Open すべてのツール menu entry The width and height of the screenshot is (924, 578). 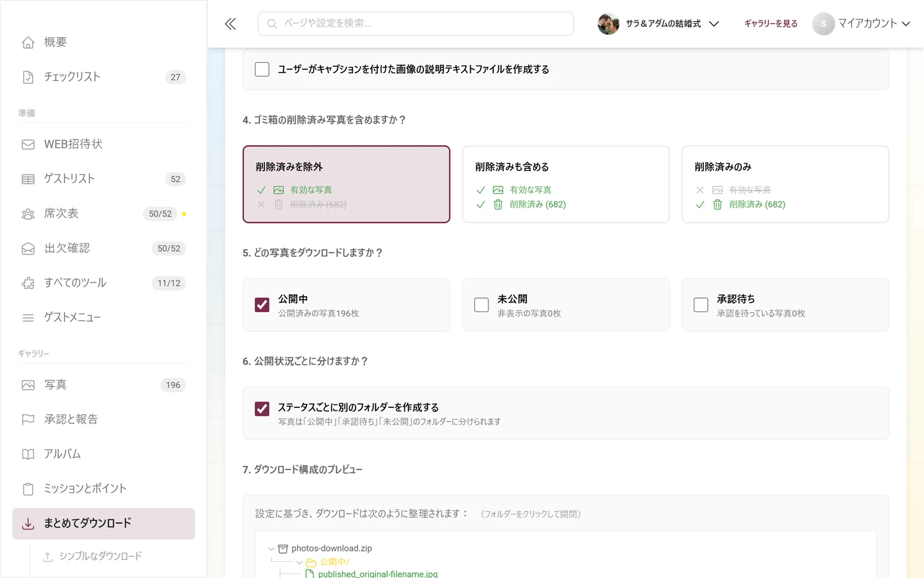103,283
